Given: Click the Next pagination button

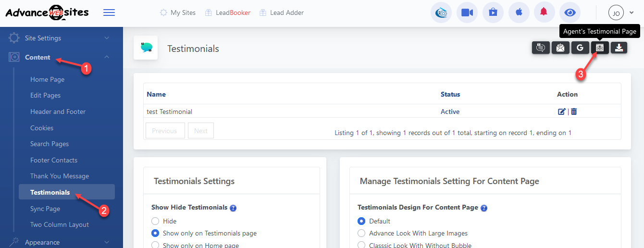Looking at the screenshot, I should 201,131.
